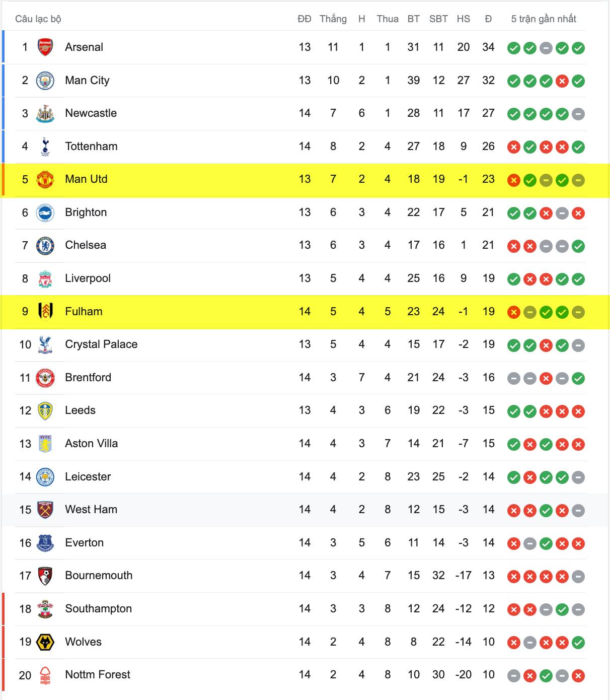Click the Nottm Forest tree crest
The image size is (610, 700).
coord(45,675)
